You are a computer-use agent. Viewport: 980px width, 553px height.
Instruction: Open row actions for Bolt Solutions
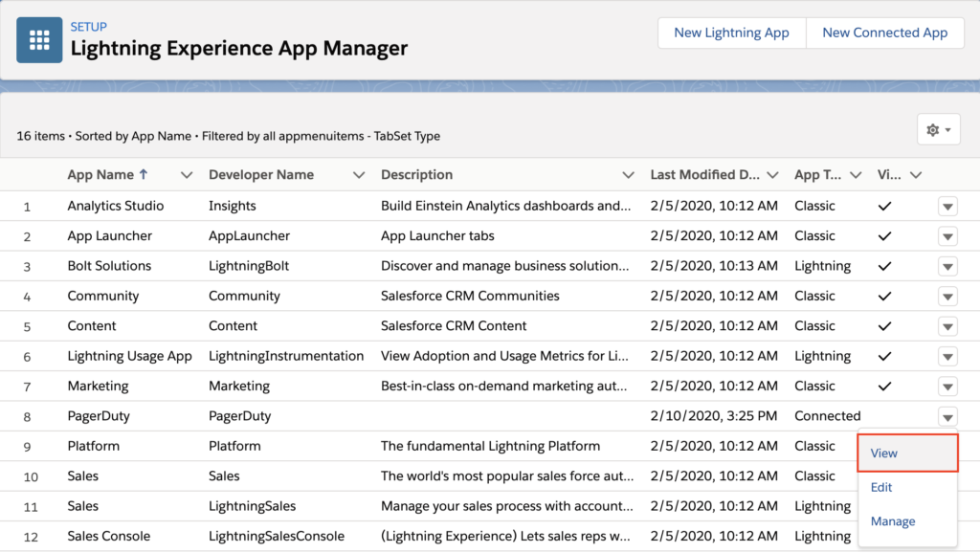click(947, 266)
